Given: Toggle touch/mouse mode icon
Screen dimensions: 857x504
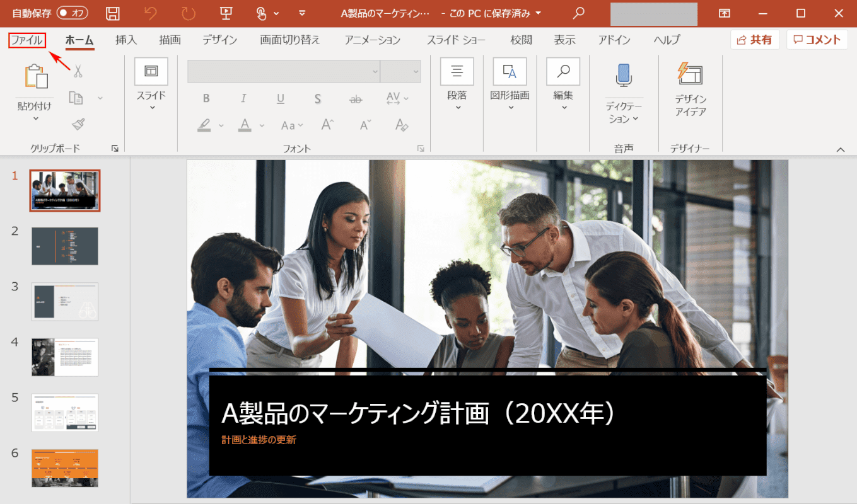Looking at the screenshot, I should pos(262,13).
